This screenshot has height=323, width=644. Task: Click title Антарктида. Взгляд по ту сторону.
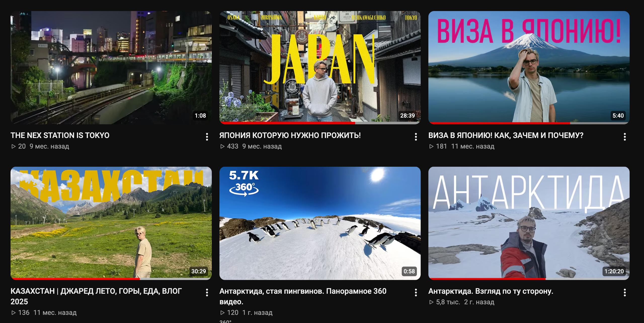(x=491, y=291)
